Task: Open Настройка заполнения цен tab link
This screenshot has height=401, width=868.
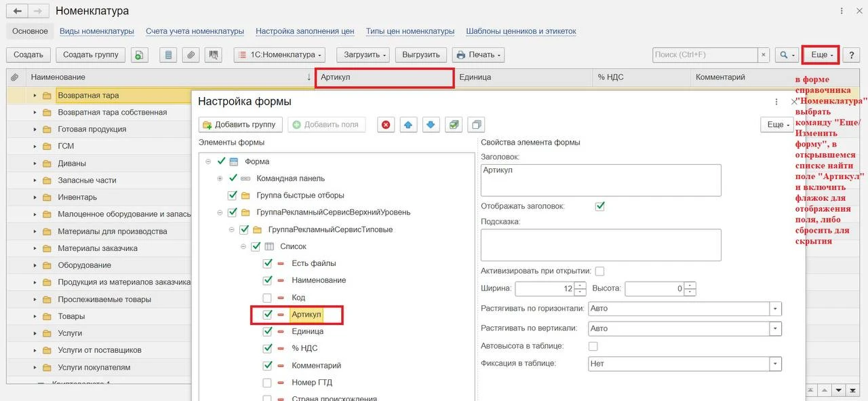Action: point(305,31)
